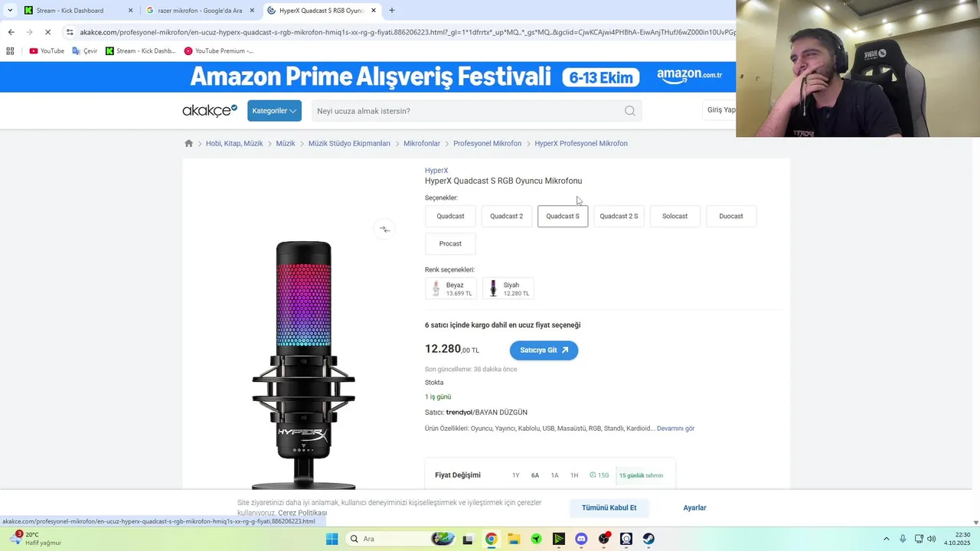Click Satıcıya Git button
Screen dimensions: 980x551
click(544, 350)
